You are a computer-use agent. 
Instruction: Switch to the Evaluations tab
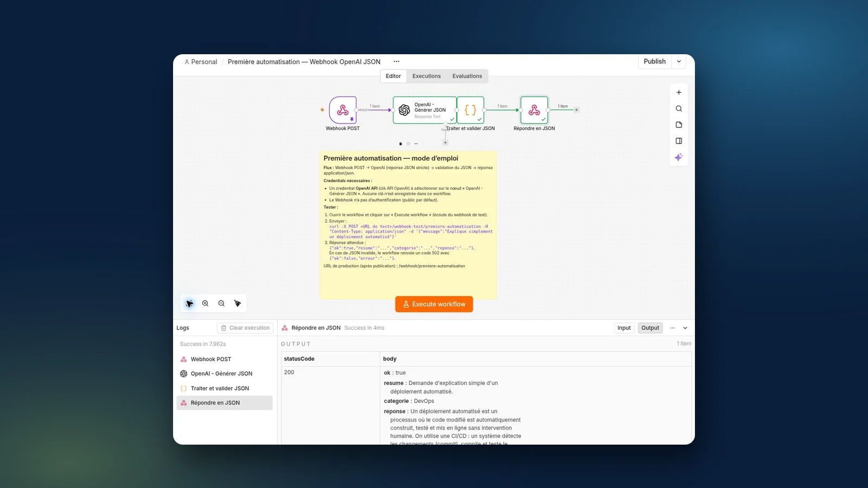pyautogui.click(x=467, y=76)
